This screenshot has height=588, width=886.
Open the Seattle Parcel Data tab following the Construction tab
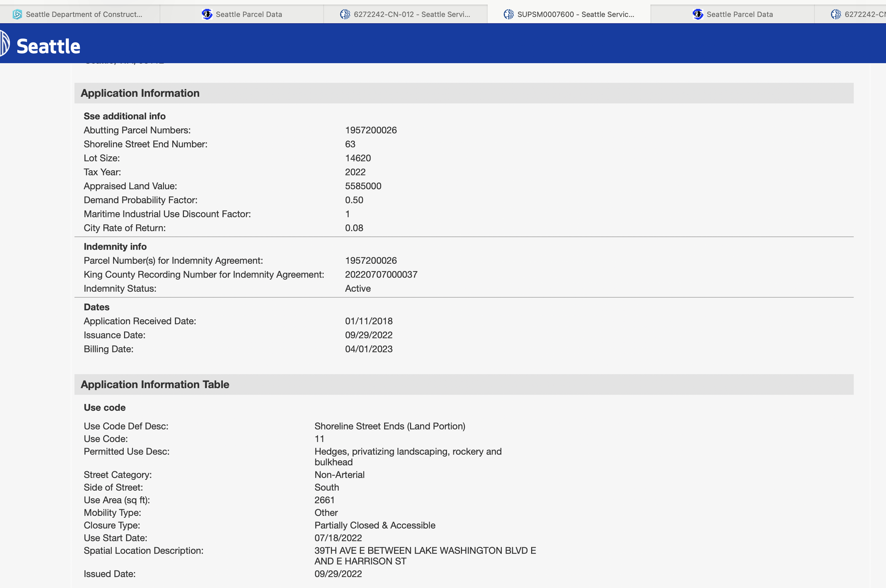pyautogui.click(x=248, y=14)
